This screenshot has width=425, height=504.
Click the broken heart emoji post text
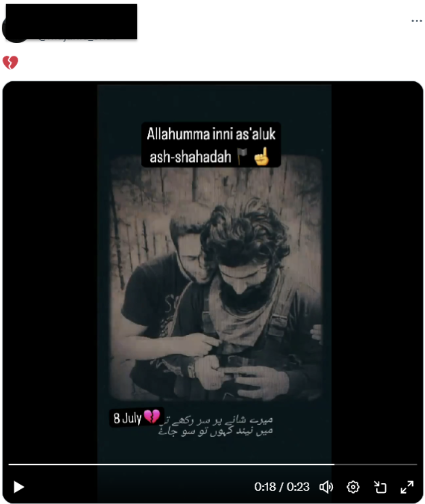[x=10, y=62]
